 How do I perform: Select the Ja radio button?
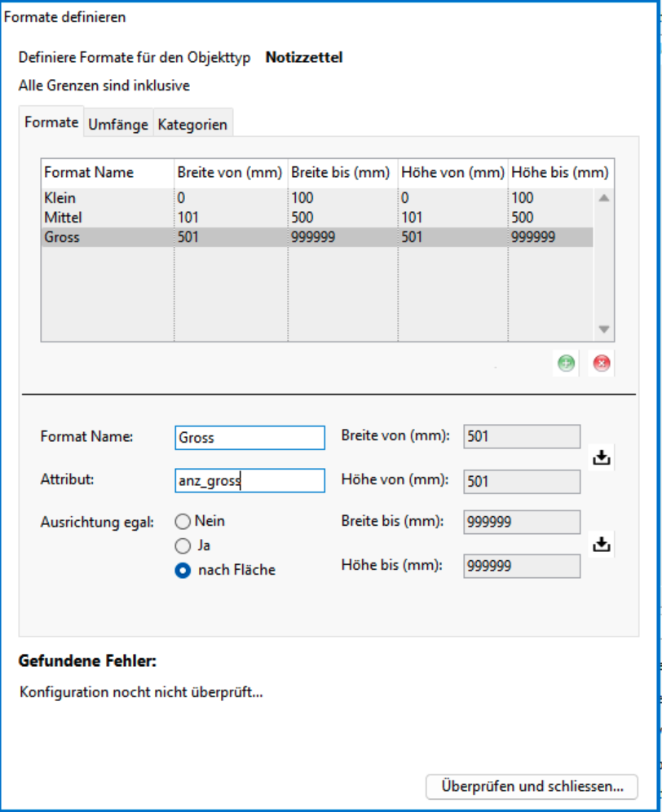point(183,545)
